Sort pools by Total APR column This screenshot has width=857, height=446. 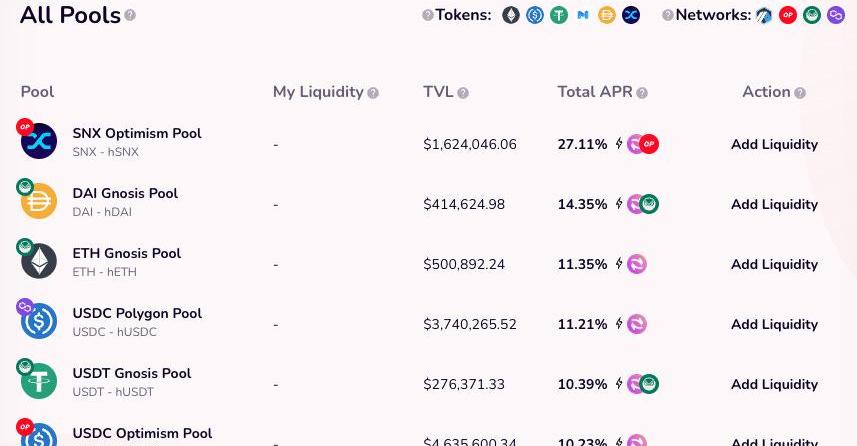[x=594, y=92]
